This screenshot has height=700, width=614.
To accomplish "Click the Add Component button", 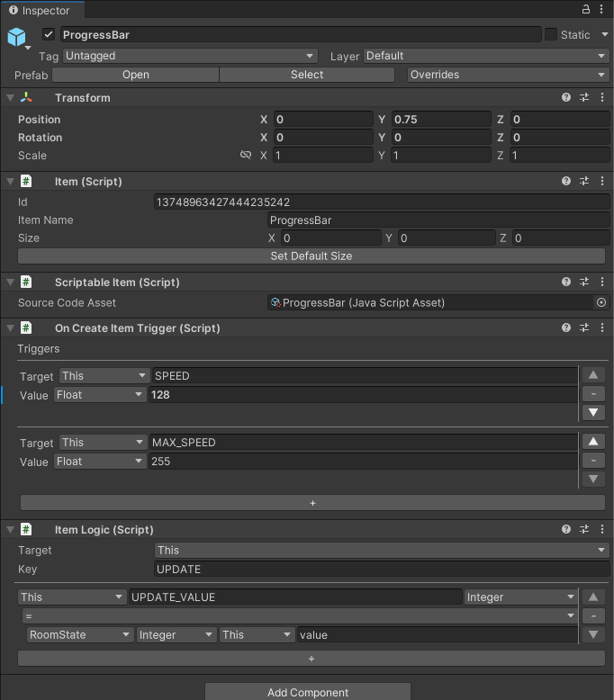I will pyautogui.click(x=308, y=692).
